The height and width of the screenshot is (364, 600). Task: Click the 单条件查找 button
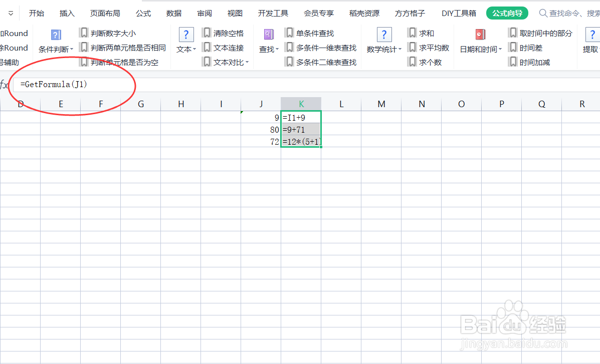[310, 33]
